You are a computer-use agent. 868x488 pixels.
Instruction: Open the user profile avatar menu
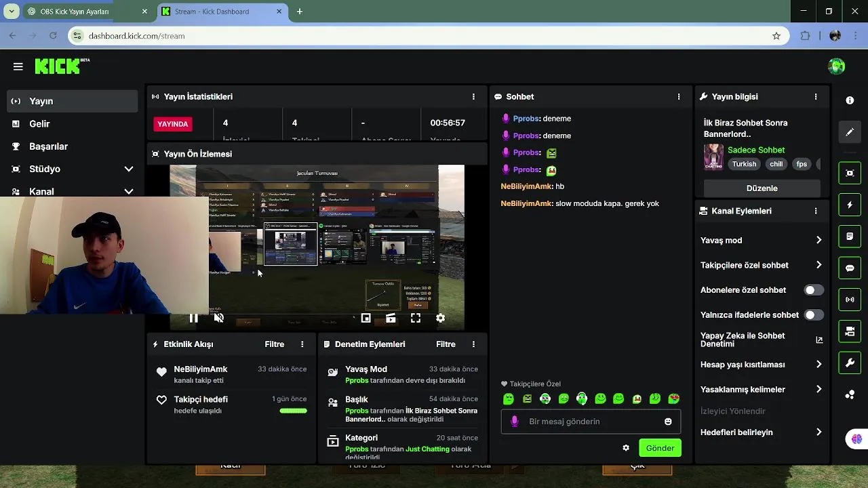(x=837, y=66)
